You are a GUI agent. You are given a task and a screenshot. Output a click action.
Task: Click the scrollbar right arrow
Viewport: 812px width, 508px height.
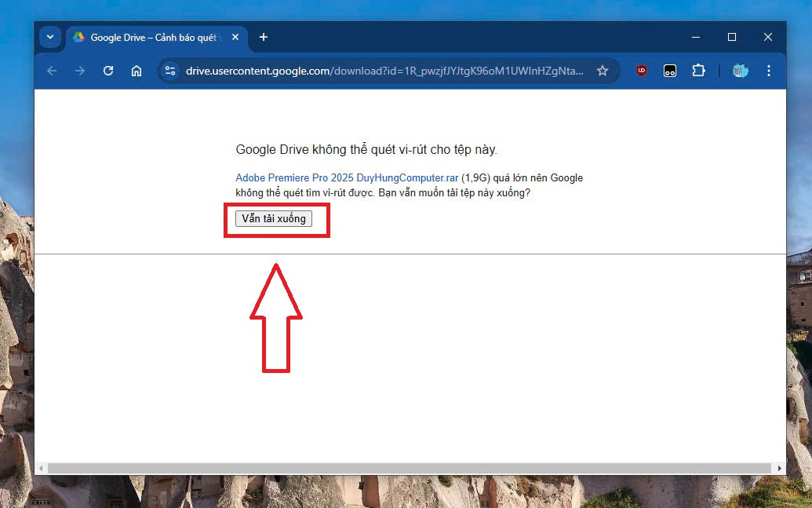[780, 468]
